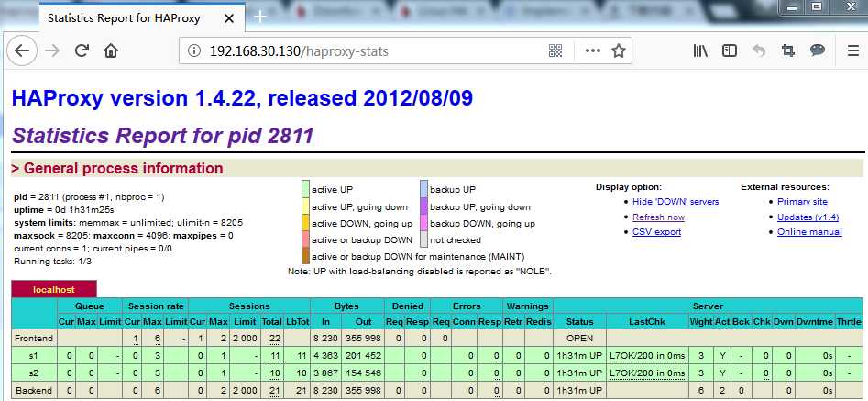Open the Updates (v1.4) link
The height and width of the screenshot is (401, 868).
(808, 217)
